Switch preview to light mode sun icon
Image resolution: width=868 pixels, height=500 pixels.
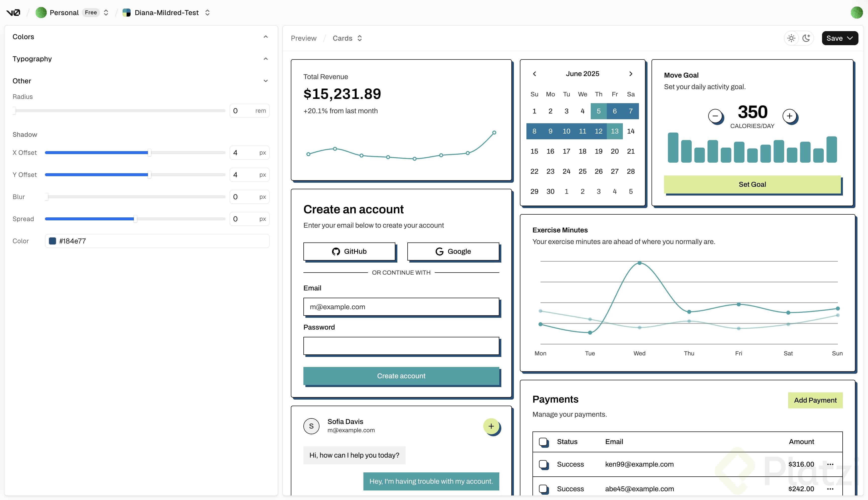(x=791, y=38)
